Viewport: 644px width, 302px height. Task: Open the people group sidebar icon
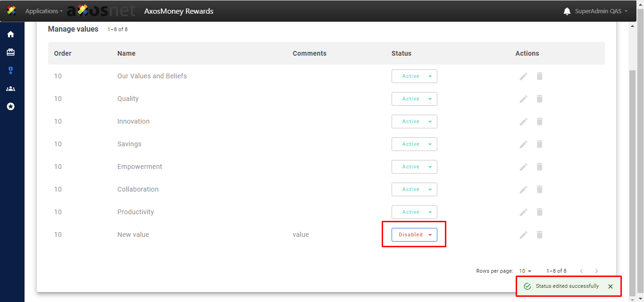point(10,89)
